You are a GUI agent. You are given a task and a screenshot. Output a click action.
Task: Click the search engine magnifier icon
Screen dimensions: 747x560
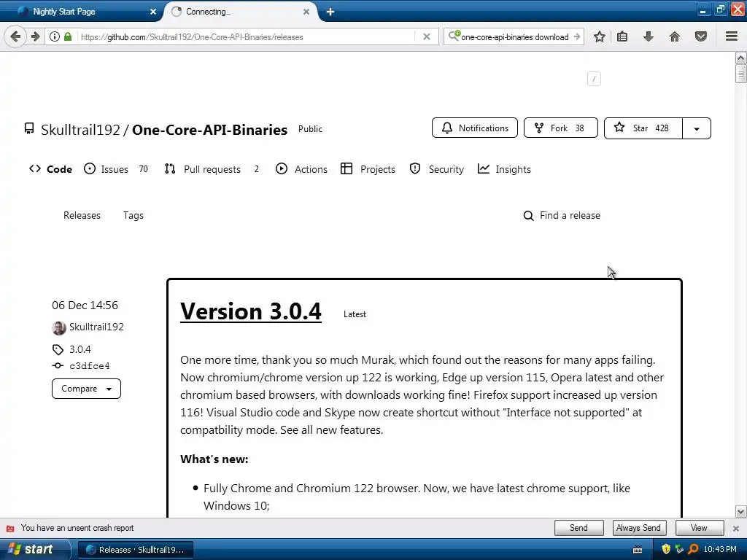pyautogui.click(x=454, y=36)
